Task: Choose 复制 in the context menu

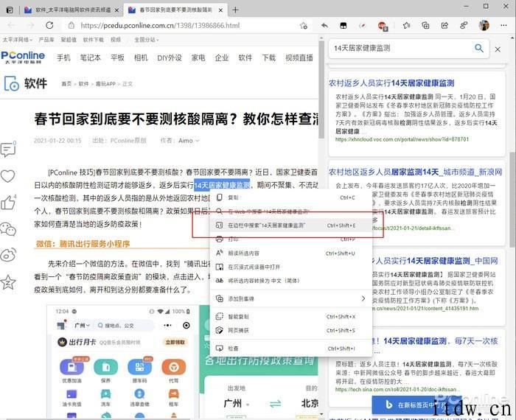Action: (291, 197)
